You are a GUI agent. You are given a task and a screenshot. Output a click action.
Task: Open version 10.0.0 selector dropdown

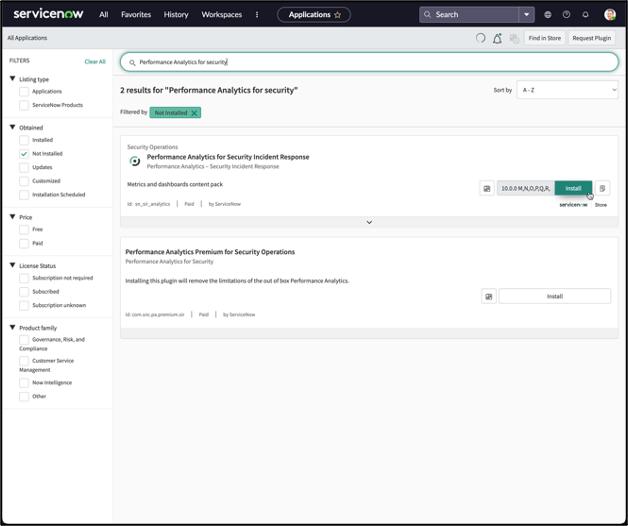pos(525,188)
